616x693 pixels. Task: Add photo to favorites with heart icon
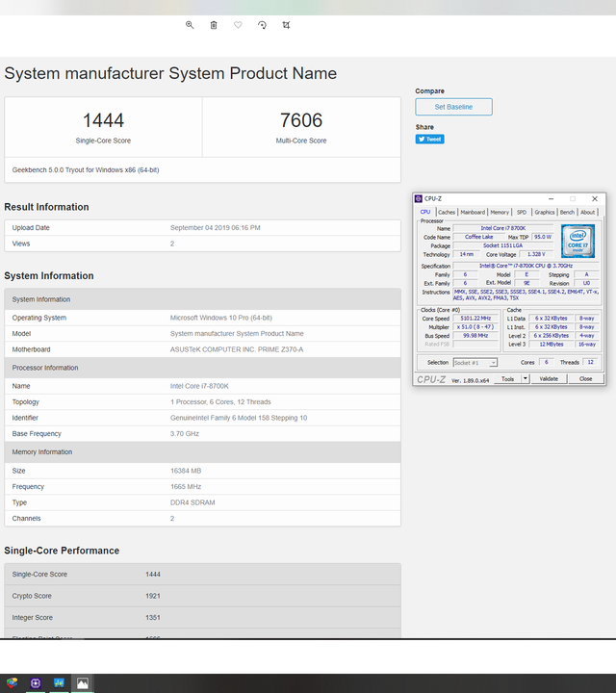tap(238, 25)
